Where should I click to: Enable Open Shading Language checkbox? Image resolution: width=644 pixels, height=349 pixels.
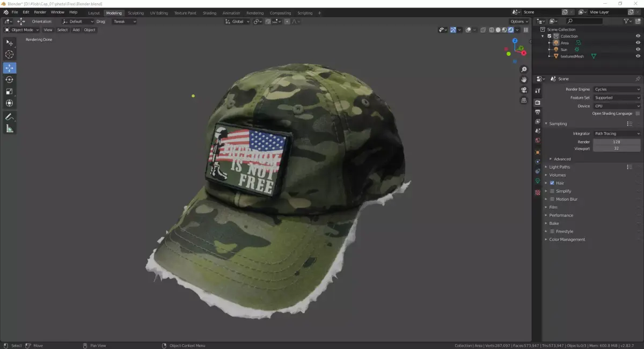(x=638, y=113)
